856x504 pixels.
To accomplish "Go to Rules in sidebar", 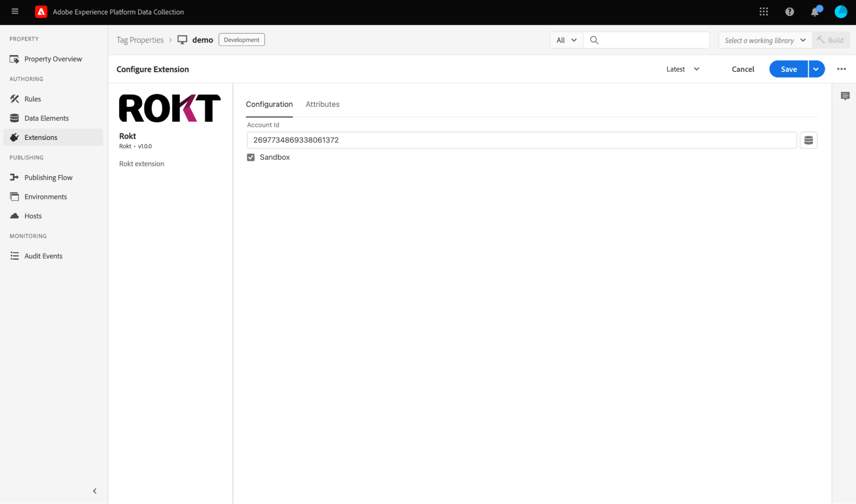I will (x=53, y=99).
